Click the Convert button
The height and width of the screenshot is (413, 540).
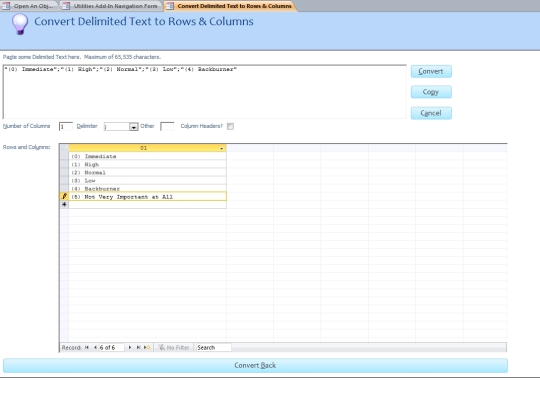tap(431, 72)
